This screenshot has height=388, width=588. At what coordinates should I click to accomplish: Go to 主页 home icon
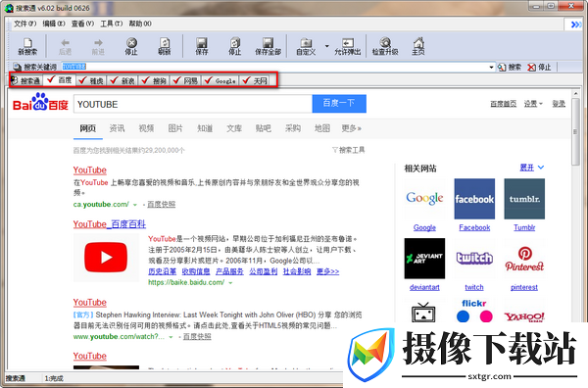pos(418,46)
